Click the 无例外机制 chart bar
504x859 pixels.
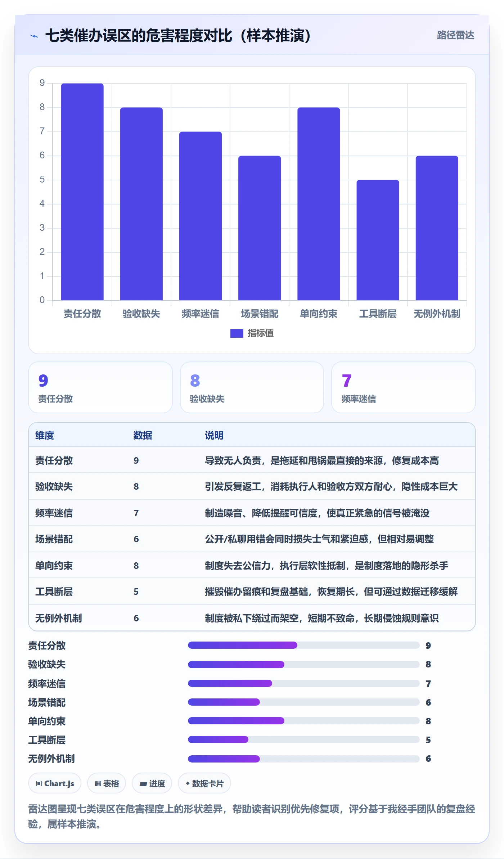pyautogui.click(x=437, y=228)
